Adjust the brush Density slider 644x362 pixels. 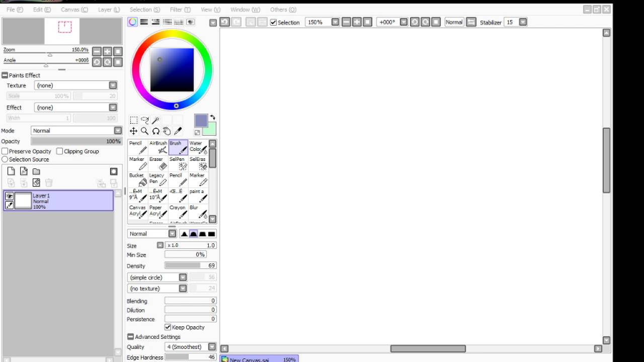(x=191, y=265)
